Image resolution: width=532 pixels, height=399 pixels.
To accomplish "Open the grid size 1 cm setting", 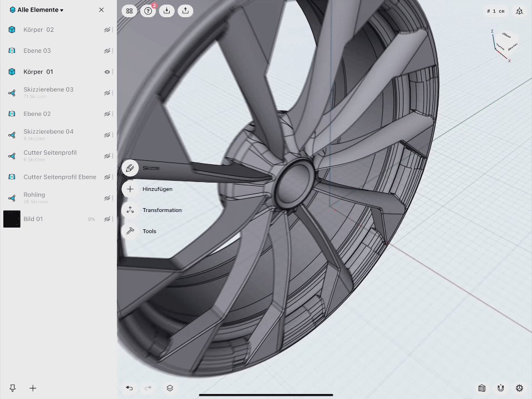I will tap(496, 11).
